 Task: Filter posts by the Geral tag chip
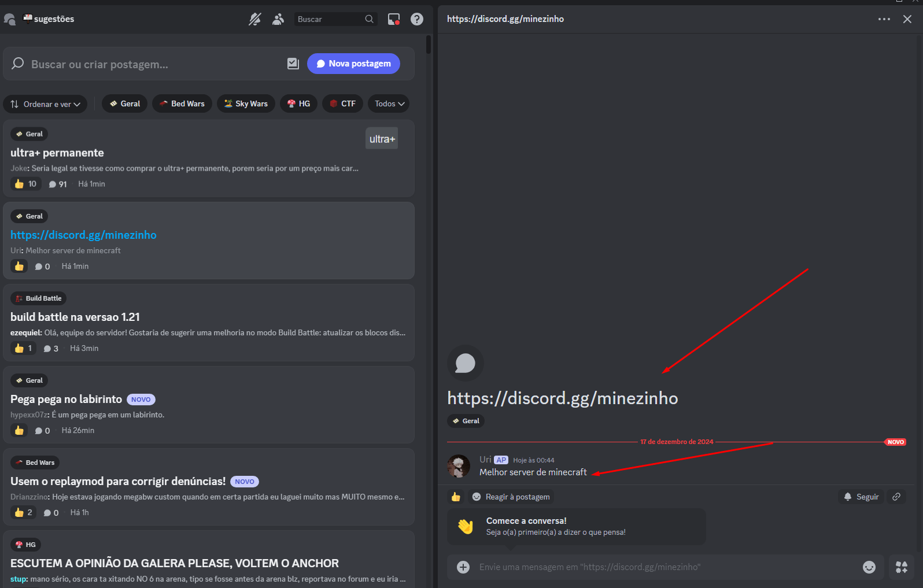(125, 104)
